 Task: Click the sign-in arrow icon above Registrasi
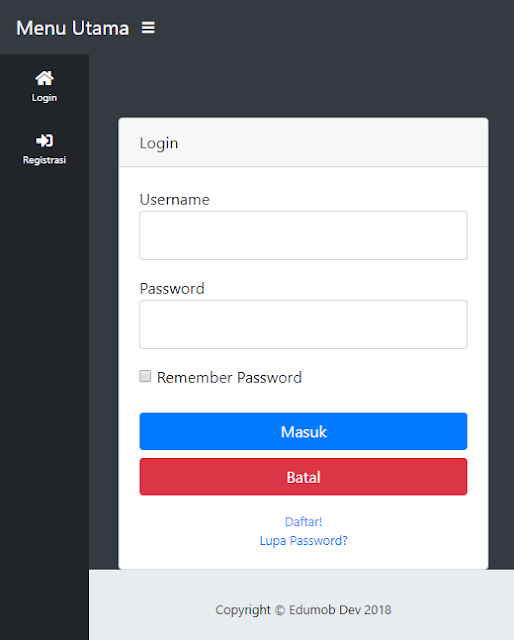44,140
